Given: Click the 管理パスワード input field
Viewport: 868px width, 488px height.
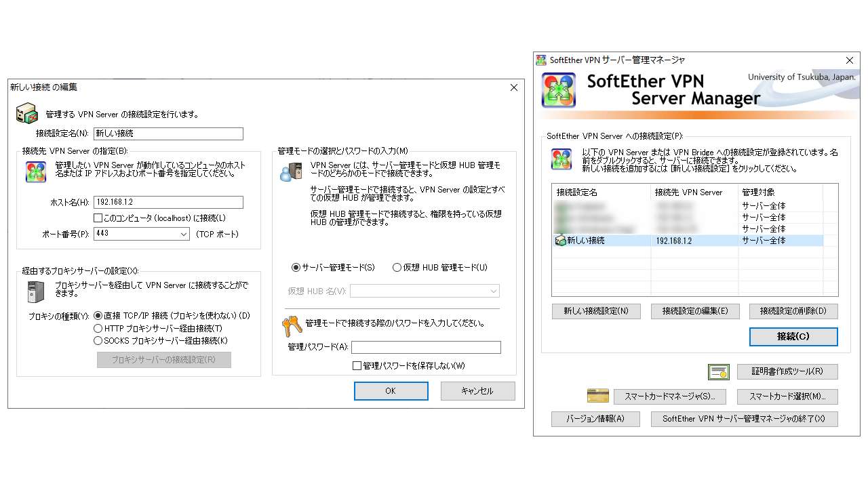Looking at the screenshot, I should (x=426, y=347).
